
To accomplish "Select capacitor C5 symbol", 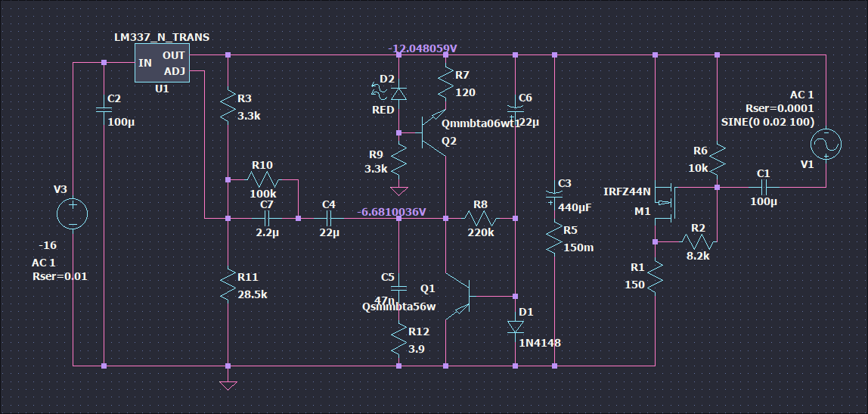I will [399, 288].
